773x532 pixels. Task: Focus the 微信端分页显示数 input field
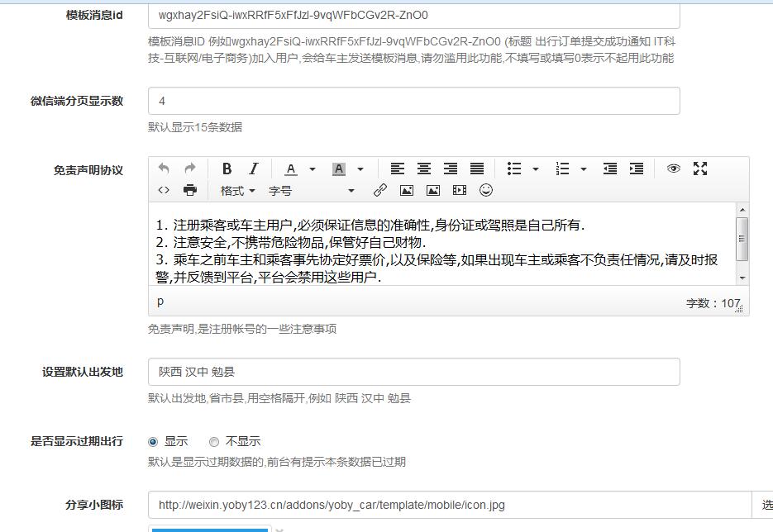point(414,101)
